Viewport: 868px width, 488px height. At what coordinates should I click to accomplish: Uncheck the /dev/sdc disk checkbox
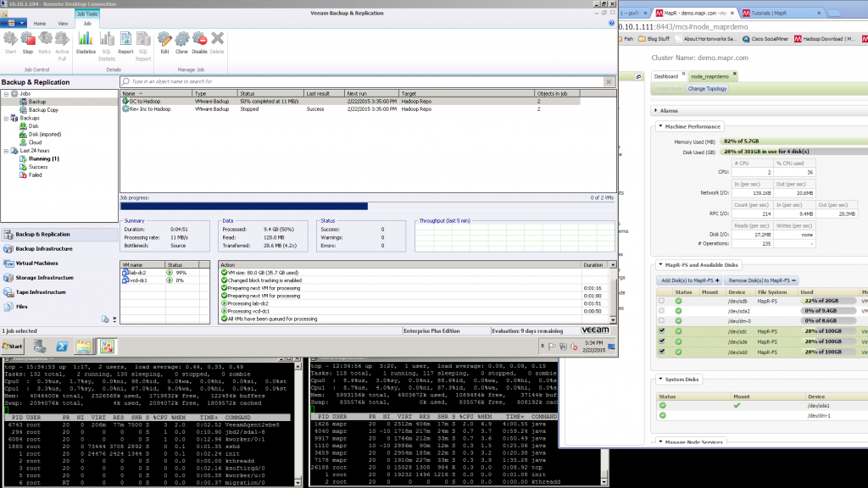pyautogui.click(x=661, y=331)
